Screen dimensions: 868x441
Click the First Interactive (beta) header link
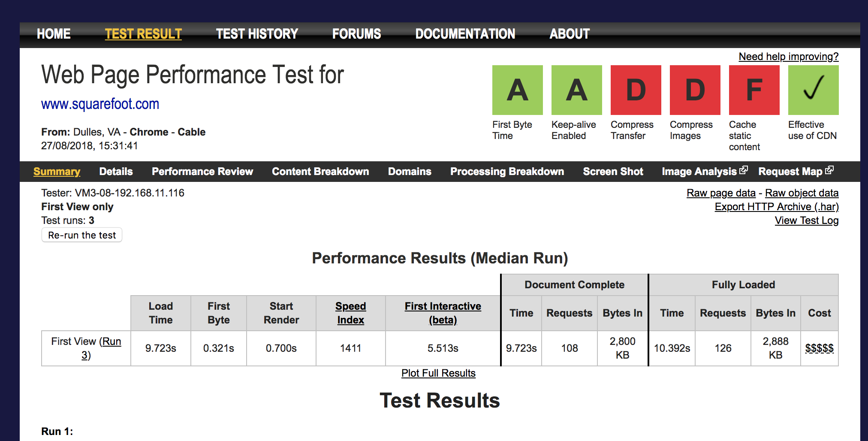(443, 313)
